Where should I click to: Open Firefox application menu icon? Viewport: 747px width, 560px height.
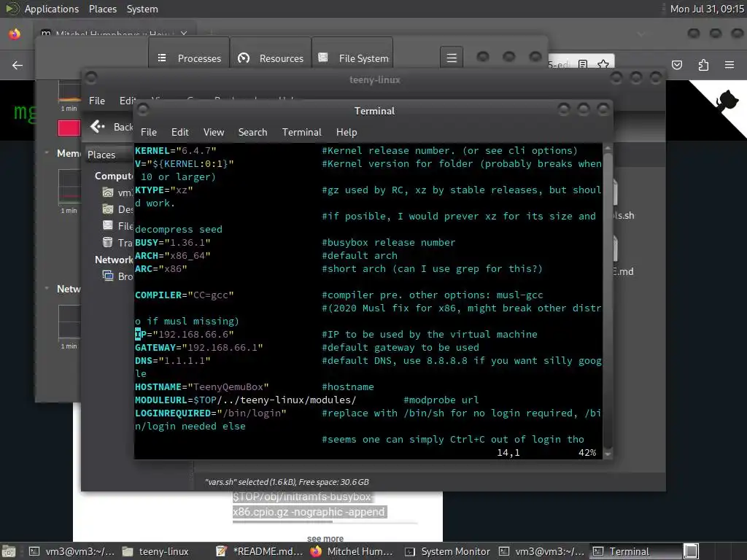click(x=729, y=65)
